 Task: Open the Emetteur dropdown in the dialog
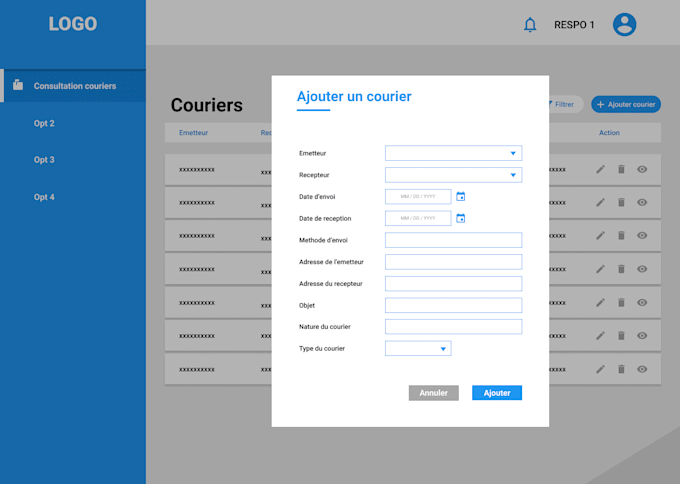click(453, 153)
